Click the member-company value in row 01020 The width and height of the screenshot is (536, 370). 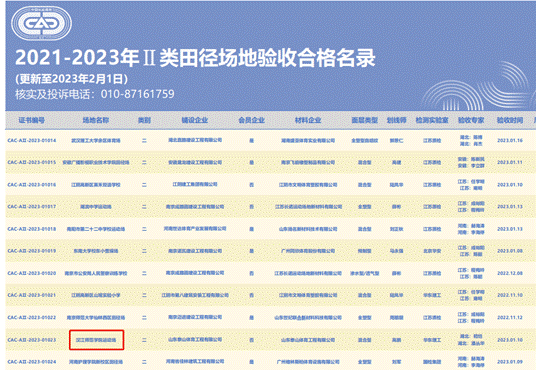(x=252, y=273)
